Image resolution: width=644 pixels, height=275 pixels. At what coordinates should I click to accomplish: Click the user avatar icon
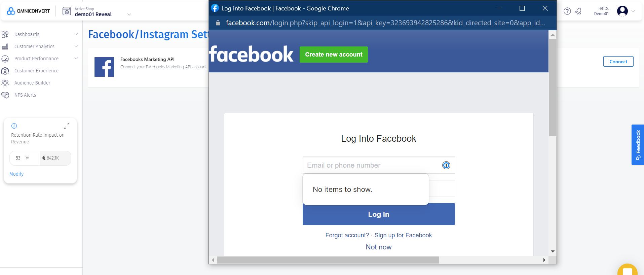pyautogui.click(x=622, y=11)
